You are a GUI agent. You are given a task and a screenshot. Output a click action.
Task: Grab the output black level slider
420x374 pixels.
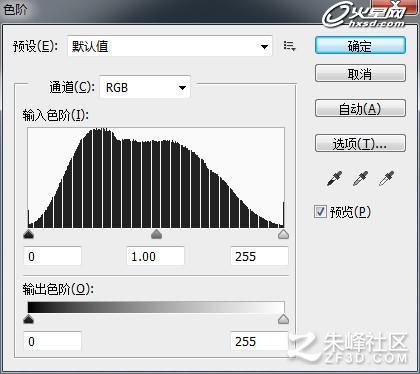coord(29,319)
